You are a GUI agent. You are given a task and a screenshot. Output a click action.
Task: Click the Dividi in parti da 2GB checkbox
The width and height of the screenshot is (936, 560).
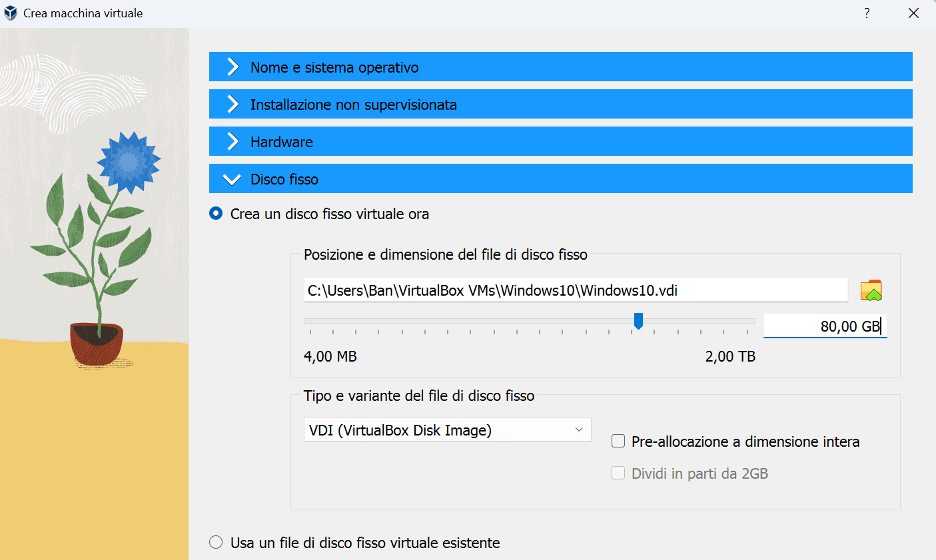(x=618, y=473)
